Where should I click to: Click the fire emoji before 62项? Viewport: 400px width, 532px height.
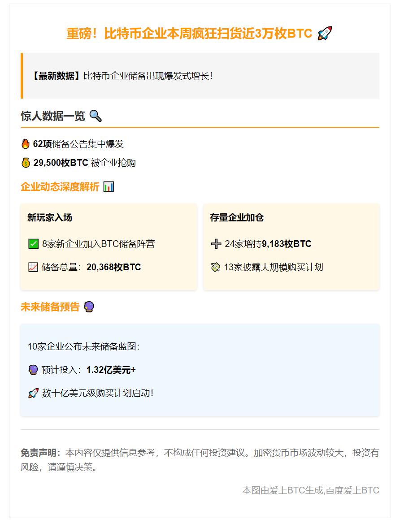26,144
